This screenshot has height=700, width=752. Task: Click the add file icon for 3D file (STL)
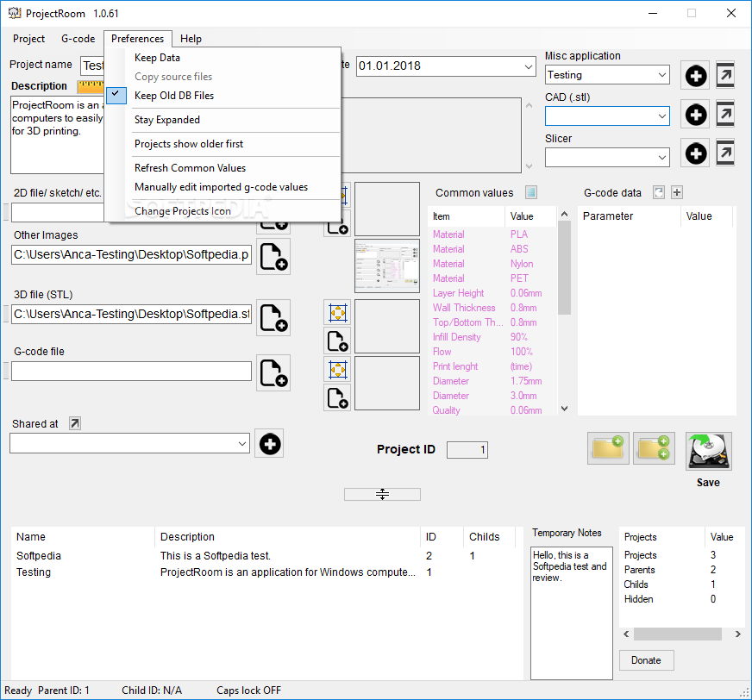(273, 317)
